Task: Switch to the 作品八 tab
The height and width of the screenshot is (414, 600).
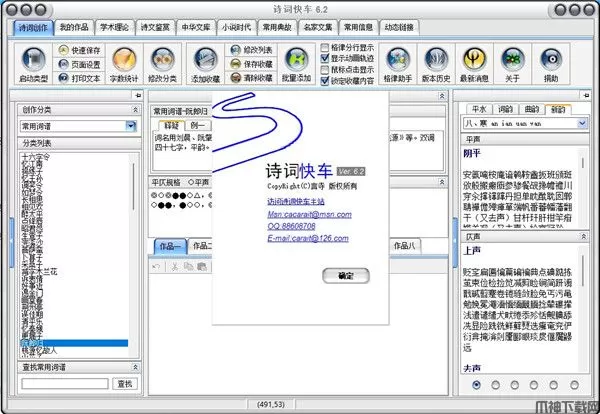Action: (x=405, y=245)
